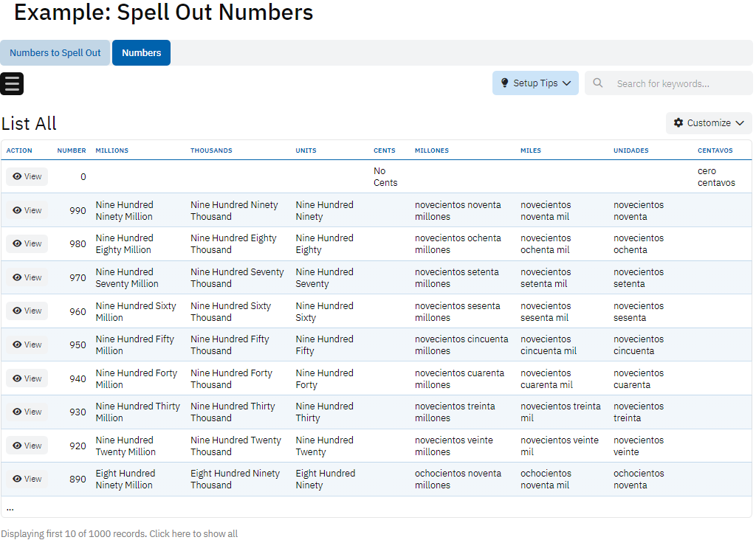Click the eye icon for row 950
This screenshot has height=540, width=756.
(x=17, y=345)
